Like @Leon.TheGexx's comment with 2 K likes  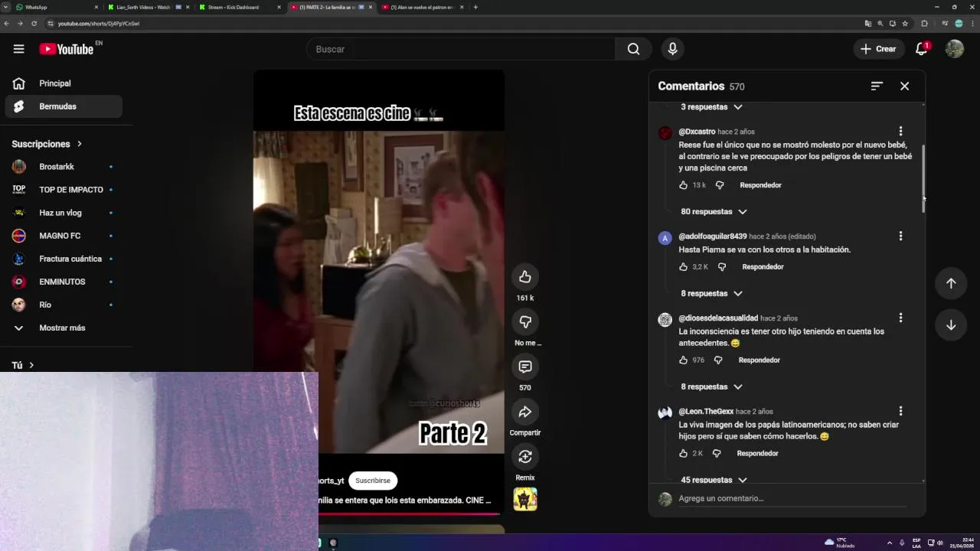[684, 454]
